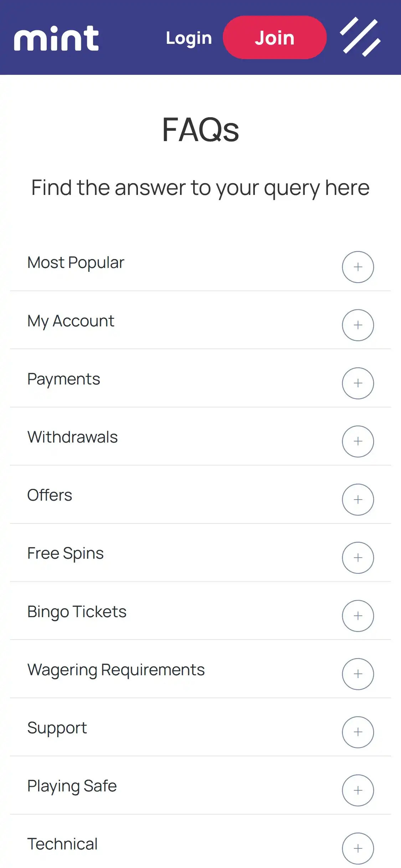This screenshot has width=401, height=868.
Task: Click the FAQs page heading
Action: (x=200, y=130)
